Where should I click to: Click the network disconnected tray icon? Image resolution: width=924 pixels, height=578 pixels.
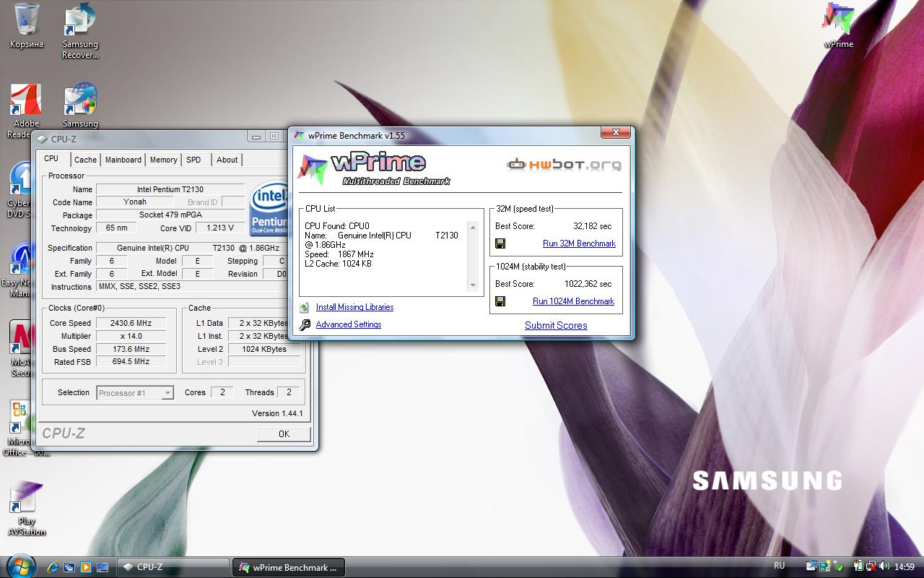coord(872,566)
